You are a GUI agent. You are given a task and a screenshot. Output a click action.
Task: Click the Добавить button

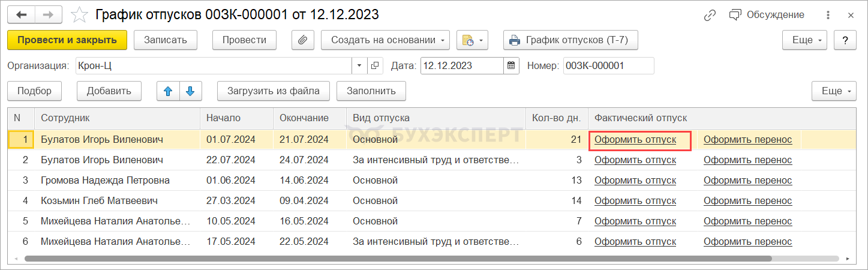109,91
